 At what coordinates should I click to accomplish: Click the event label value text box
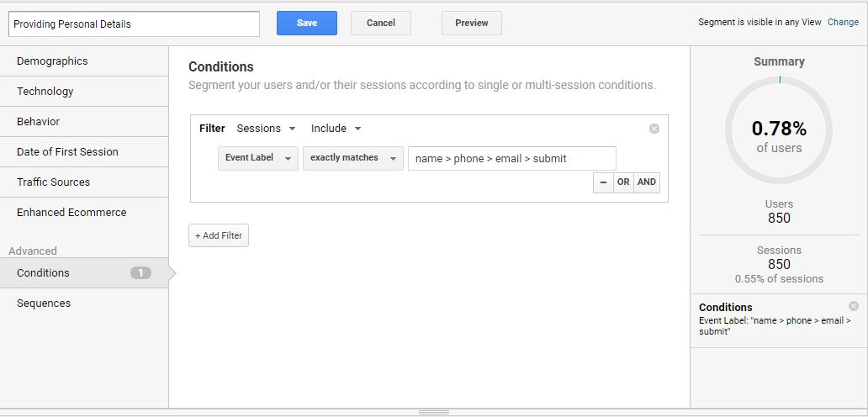pyautogui.click(x=512, y=159)
